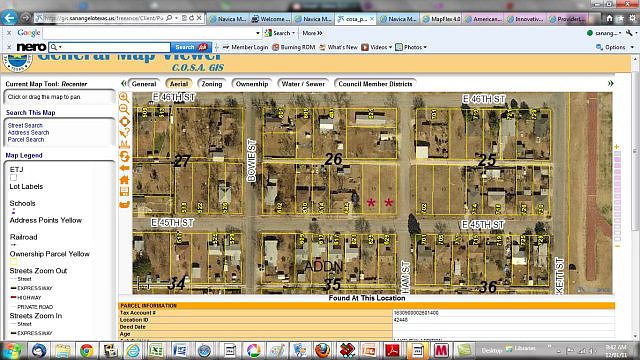Open the browser Tools gear icon
The height and width of the screenshot is (360, 640).
(633, 18)
